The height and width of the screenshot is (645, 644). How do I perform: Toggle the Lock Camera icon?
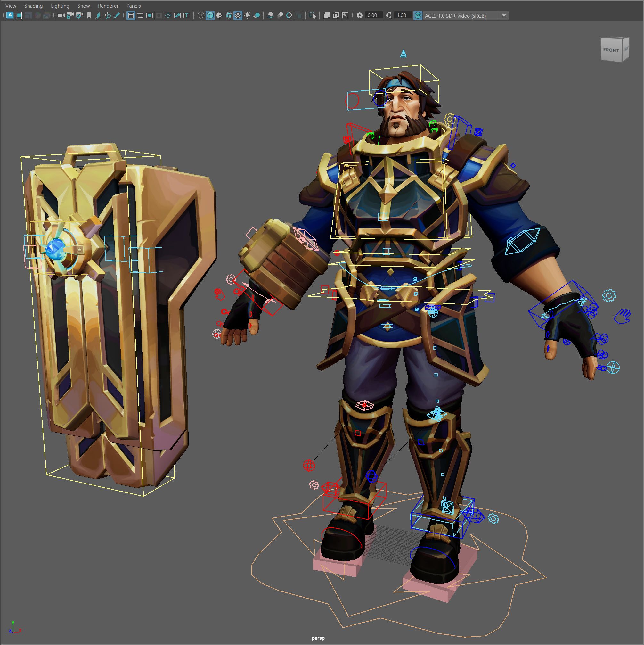coord(70,15)
